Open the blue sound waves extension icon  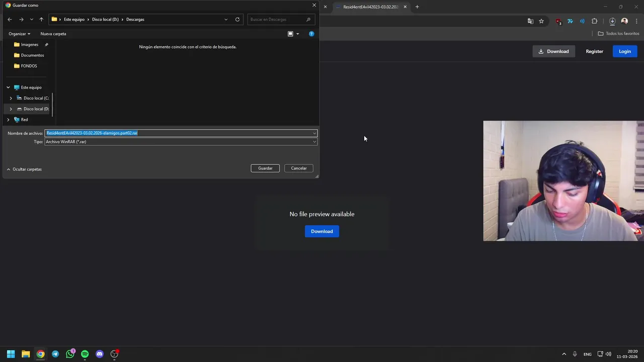pyautogui.click(x=582, y=21)
